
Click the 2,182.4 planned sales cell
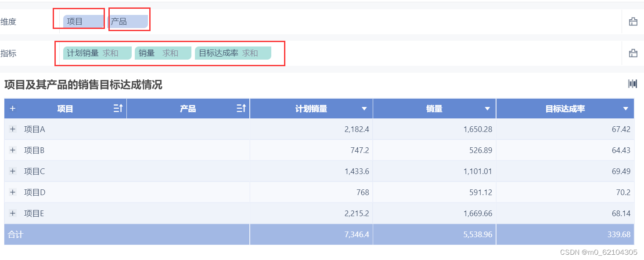(311, 129)
